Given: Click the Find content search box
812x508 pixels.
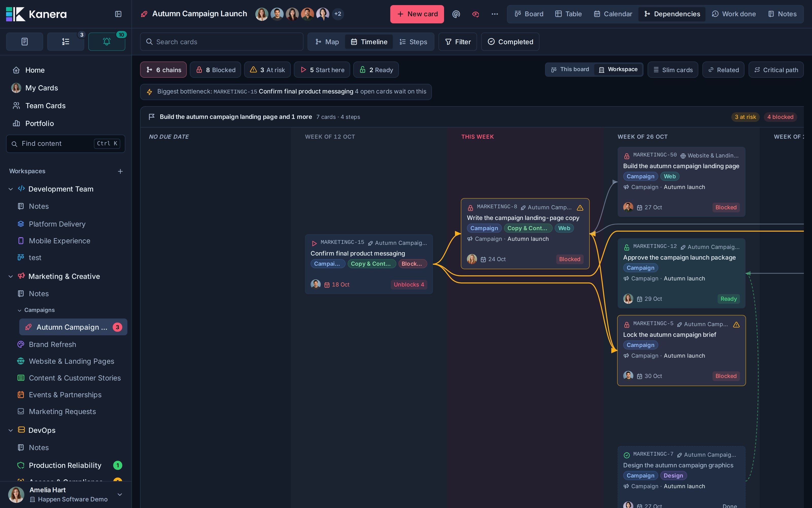Looking at the screenshot, I should click(x=66, y=144).
